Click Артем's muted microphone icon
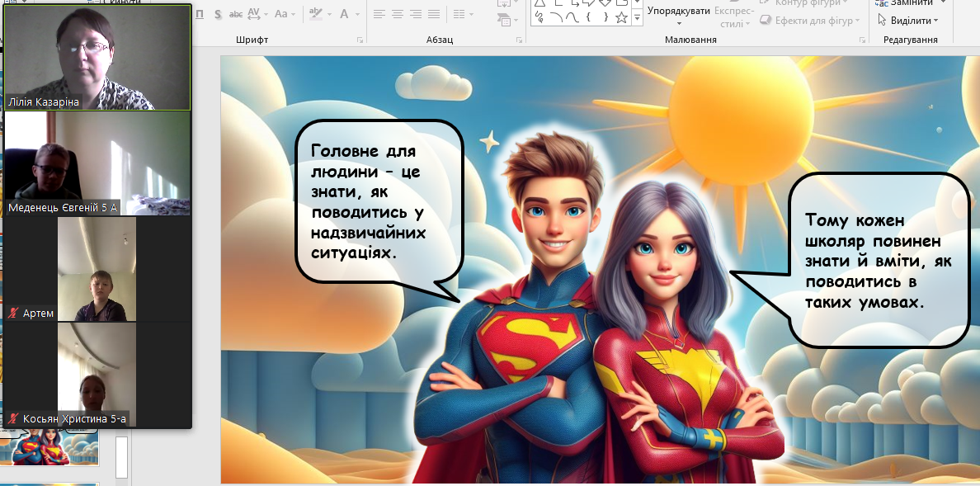980x486 pixels. [x=14, y=313]
